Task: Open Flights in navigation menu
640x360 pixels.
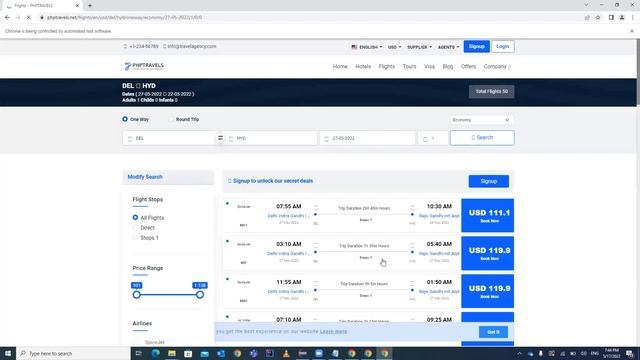Action: (387, 67)
